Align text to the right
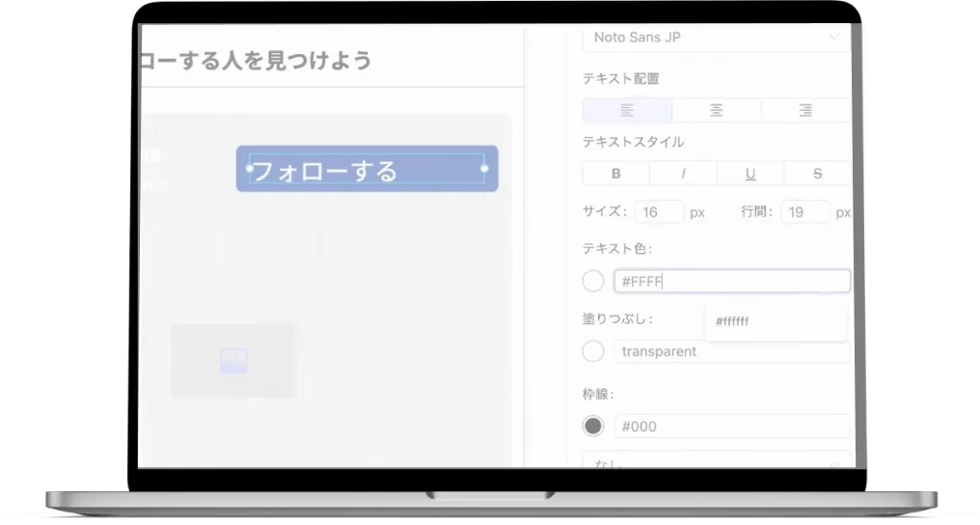The height and width of the screenshot is (525, 980). click(x=805, y=111)
